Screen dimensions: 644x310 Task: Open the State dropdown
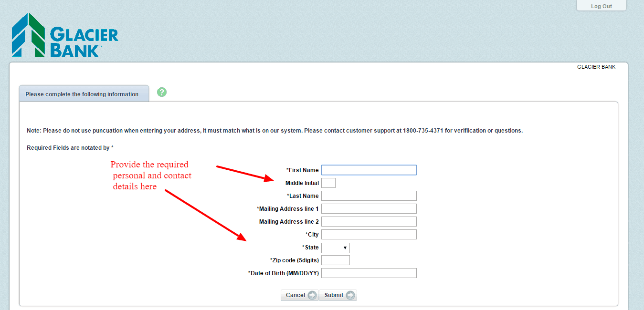pos(336,248)
